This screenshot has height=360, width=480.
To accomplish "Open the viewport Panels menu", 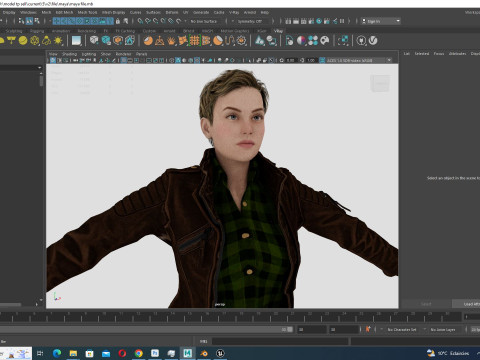I will (x=141, y=54).
